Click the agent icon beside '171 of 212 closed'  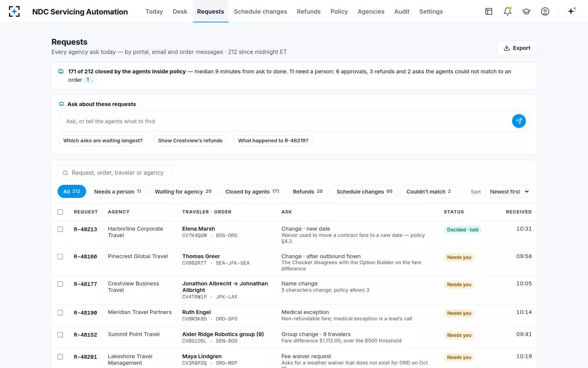pyautogui.click(x=61, y=71)
